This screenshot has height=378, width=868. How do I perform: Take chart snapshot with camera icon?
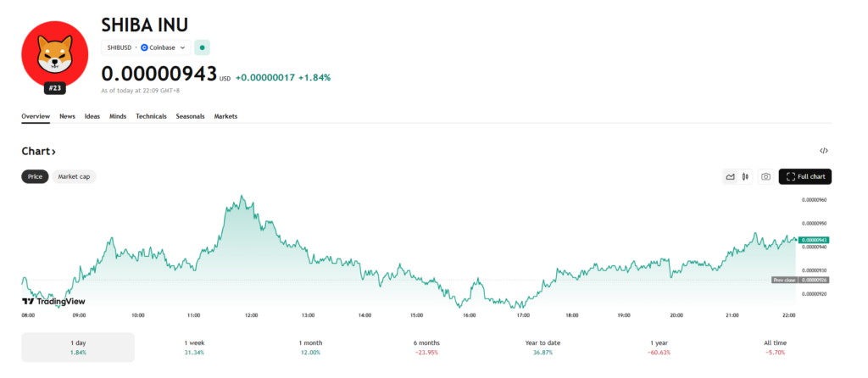765,176
